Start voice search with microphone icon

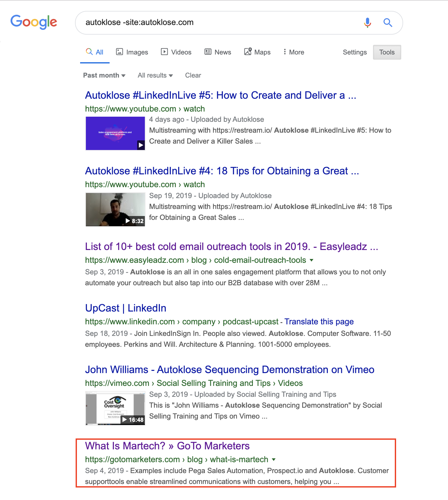click(x=368, y=22)
